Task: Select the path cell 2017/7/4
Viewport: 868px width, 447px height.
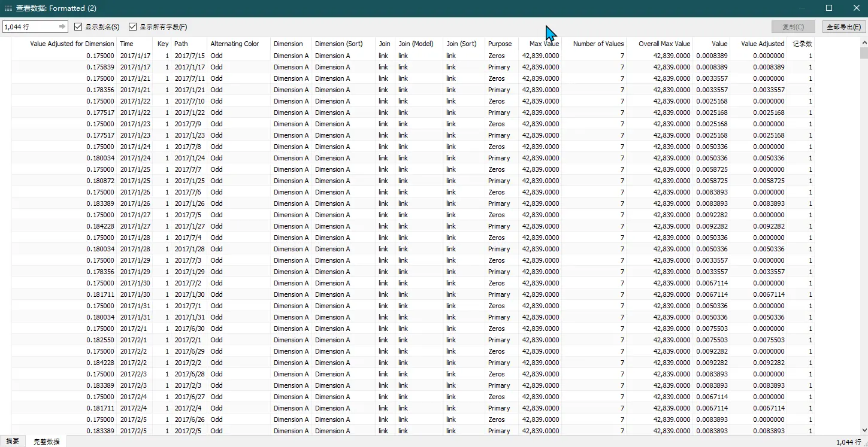Action: [189, 238]
